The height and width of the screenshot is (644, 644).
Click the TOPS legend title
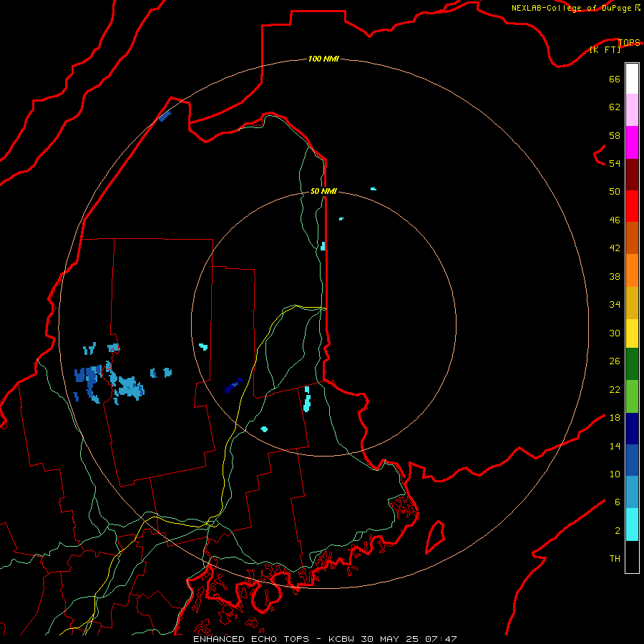click(x=629, y=42)
